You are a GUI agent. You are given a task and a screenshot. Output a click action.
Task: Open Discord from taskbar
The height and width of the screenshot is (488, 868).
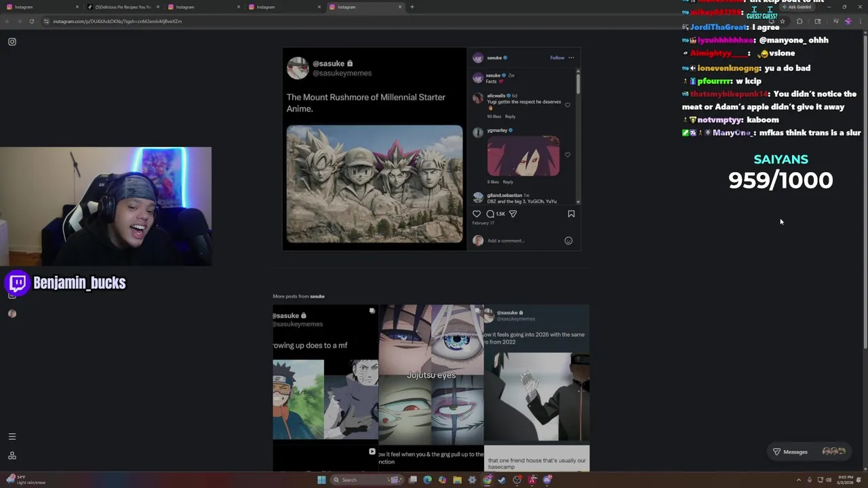tap(547, 480)
